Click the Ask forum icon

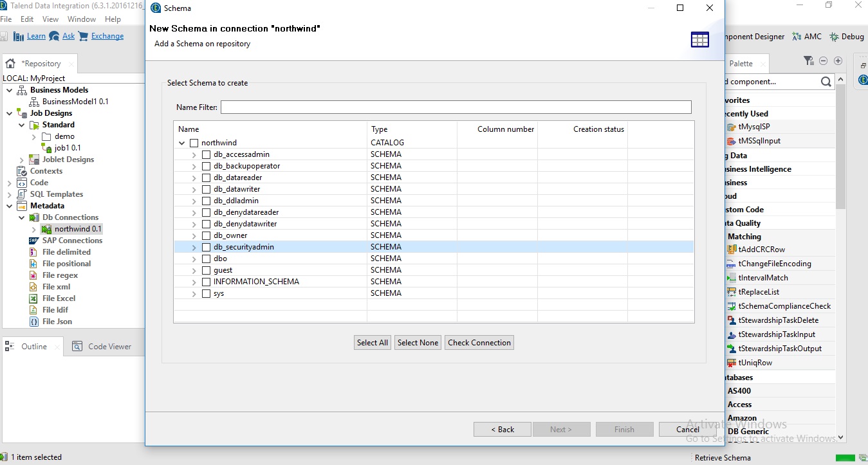55,36
